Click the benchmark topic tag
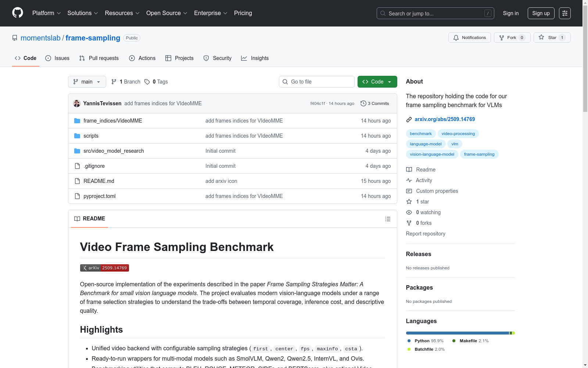This screenshot has width=588, height=368. coord(421,134)
